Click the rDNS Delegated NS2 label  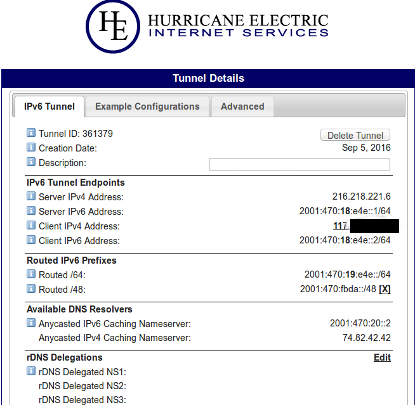(x=82, y=386)
